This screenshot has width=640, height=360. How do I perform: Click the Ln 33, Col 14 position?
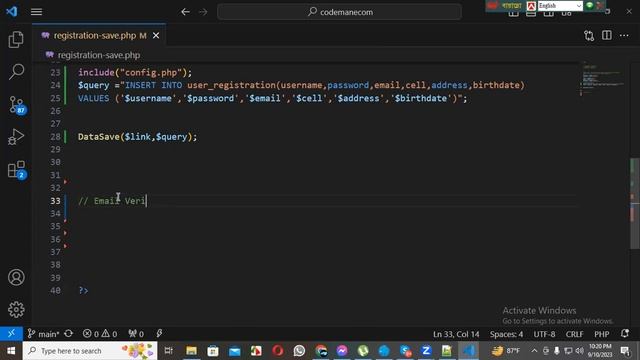click(456, 334)
